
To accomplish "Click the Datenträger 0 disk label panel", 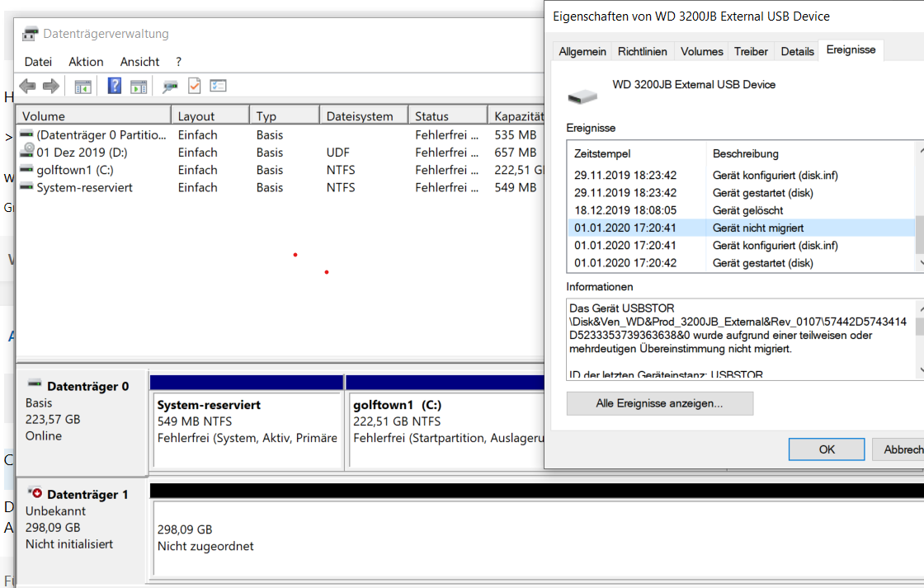I will [82, 422].
